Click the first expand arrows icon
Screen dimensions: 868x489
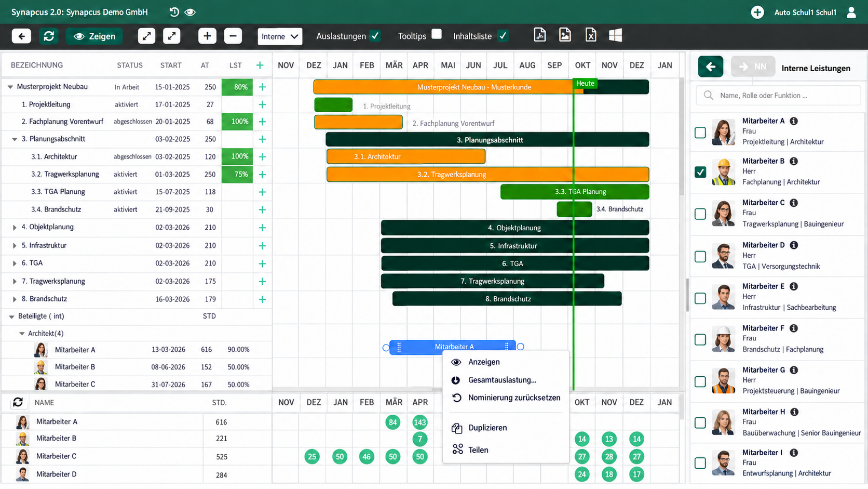[146, 36]
